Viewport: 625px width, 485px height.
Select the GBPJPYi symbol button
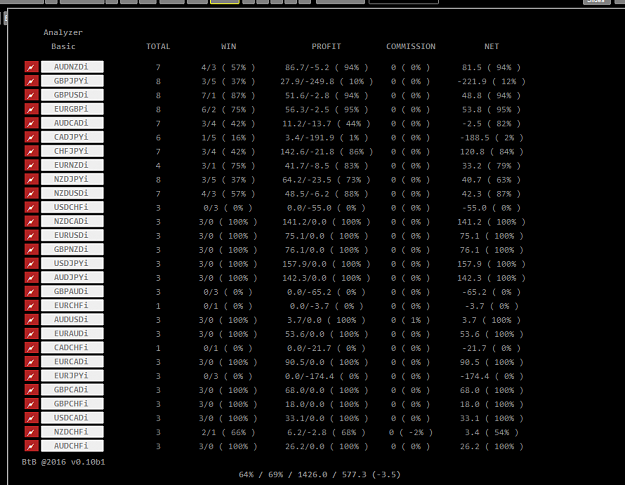tap(72, 81)
